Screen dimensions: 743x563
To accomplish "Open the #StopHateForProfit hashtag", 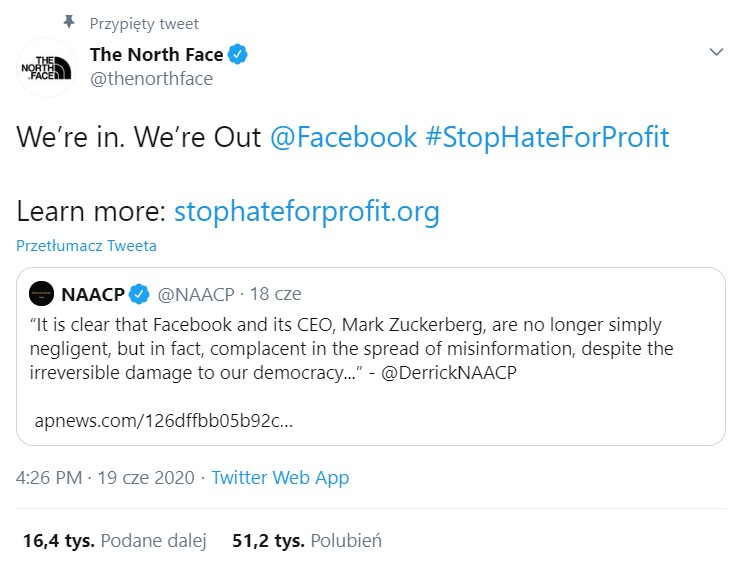I will tap(547, 137).
